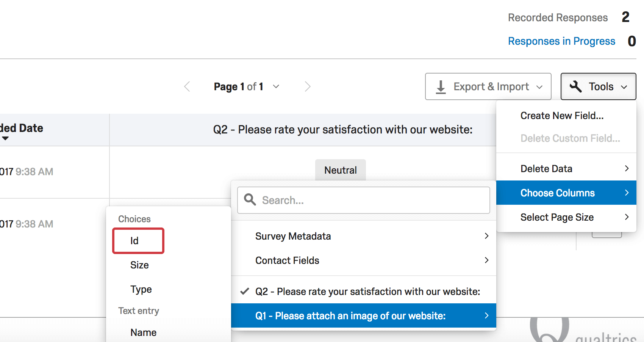Select Choose Columns menu item
The width and height of the screenshot is (644, 342).
pyautogui.click(x=566, y=193)
